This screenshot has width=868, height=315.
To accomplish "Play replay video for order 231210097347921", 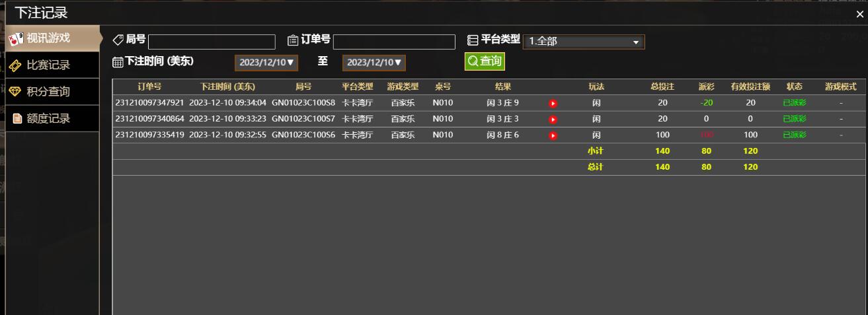I will click(x=553, y=103).
